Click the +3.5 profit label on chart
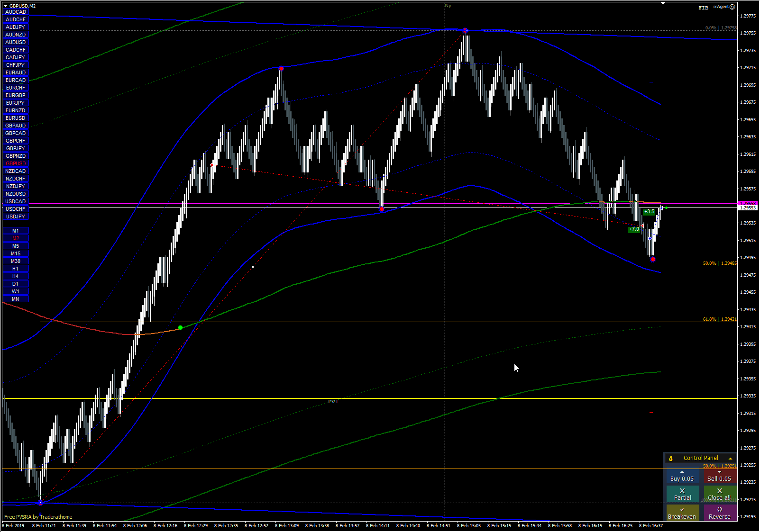This screenshot has height=532, width=760. coord(649,212)
